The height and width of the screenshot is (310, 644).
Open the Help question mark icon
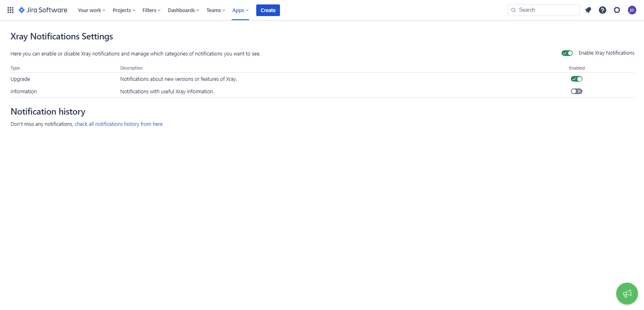[x=603, y=10]
